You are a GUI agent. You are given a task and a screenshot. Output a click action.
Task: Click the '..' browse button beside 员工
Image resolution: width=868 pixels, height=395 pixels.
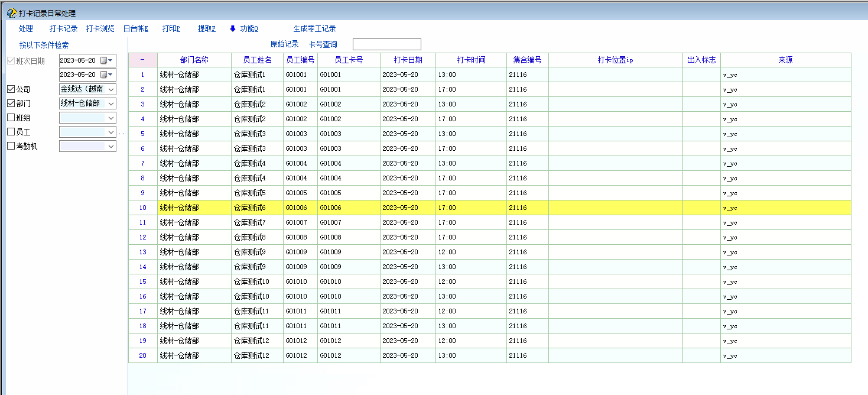coord(122,132)
